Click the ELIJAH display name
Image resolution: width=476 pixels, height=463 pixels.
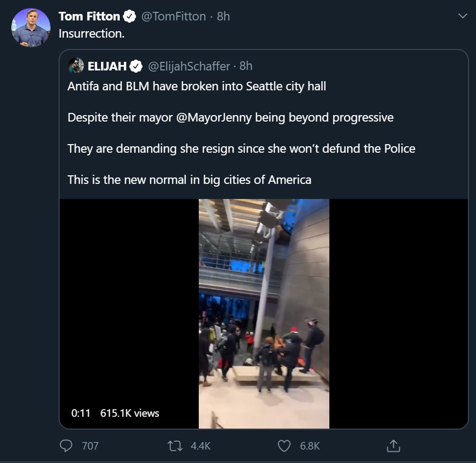107,66
